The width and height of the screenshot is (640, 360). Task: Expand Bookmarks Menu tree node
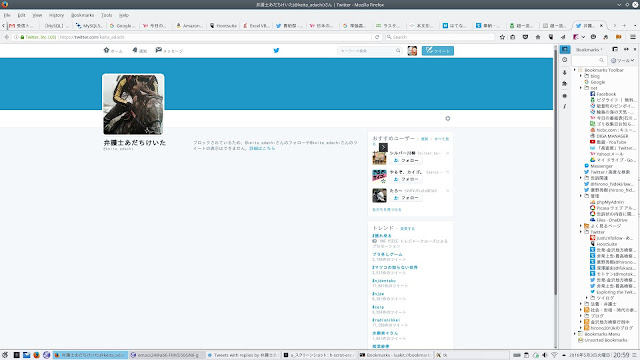pos(575,334)
